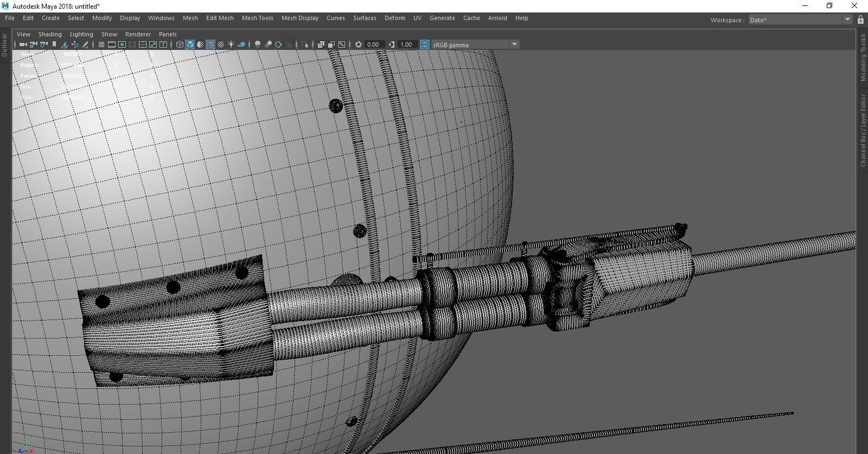868x454 pixels.
Task: Activate the 2D Pan/Zoom icon
Action: (75, 44)
